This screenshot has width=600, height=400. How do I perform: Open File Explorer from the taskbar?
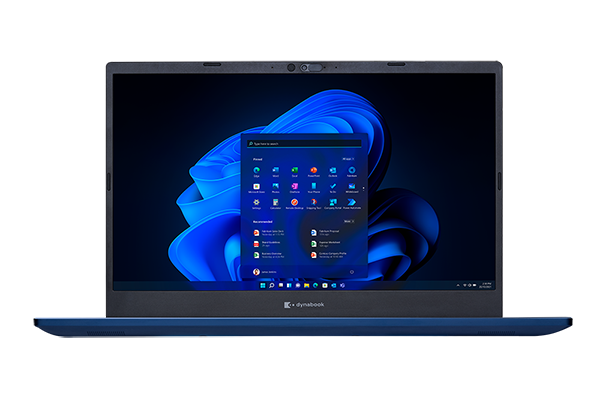point(307,286)
